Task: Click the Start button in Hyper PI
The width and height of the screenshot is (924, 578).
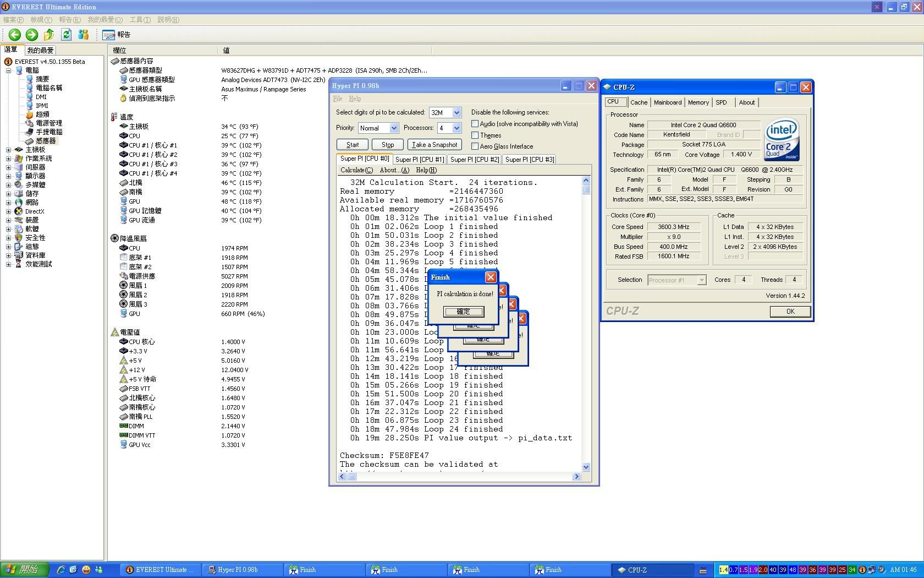Action: (x=353, y=145)
